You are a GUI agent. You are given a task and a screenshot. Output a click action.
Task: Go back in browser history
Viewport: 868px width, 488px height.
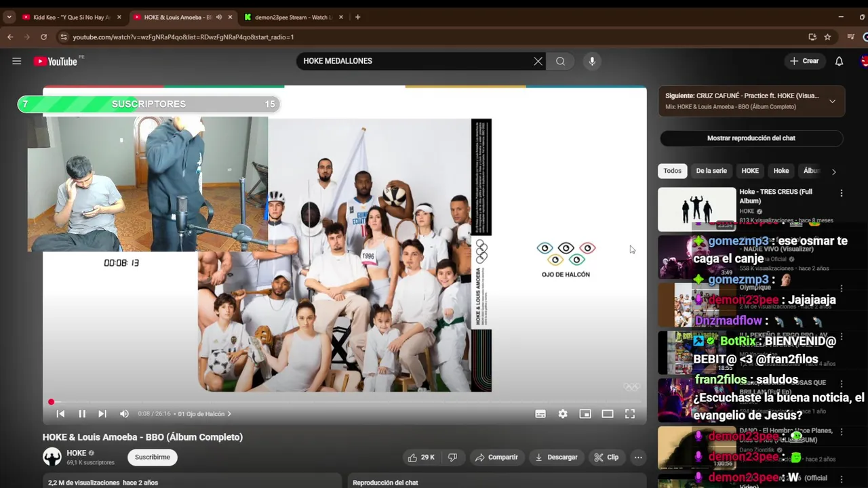(10, 37)
